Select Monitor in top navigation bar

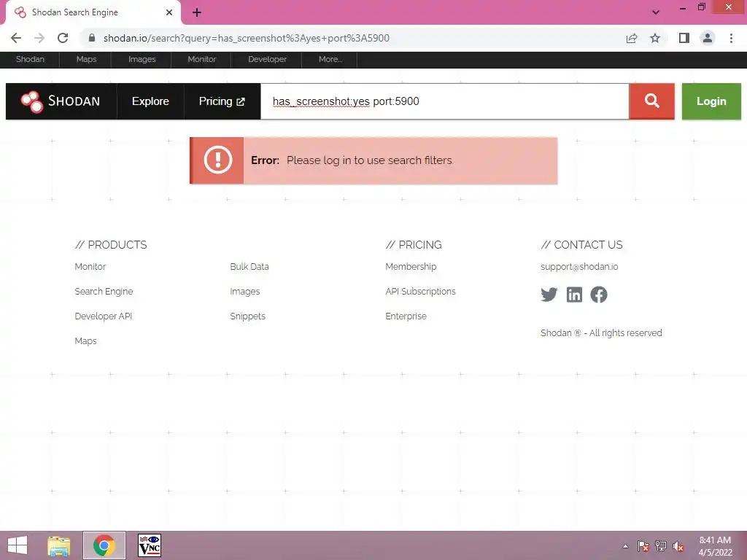[201, 60]
